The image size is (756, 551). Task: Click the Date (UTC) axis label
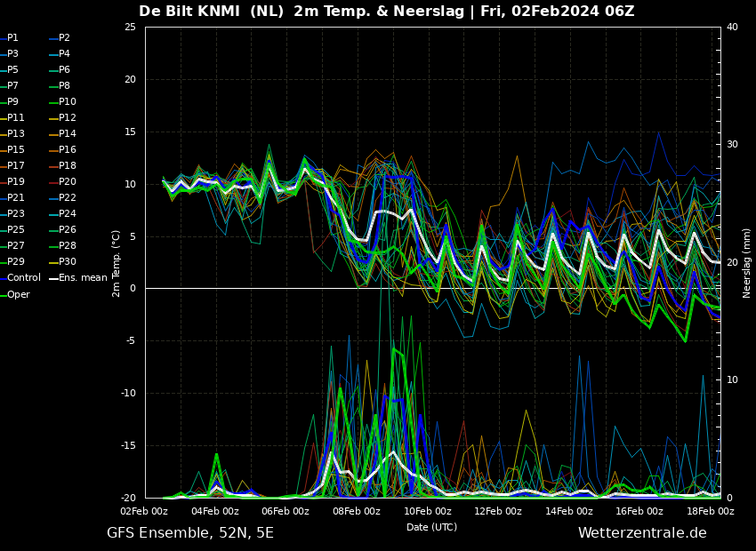pyautogui.click(x=431, y=527)
